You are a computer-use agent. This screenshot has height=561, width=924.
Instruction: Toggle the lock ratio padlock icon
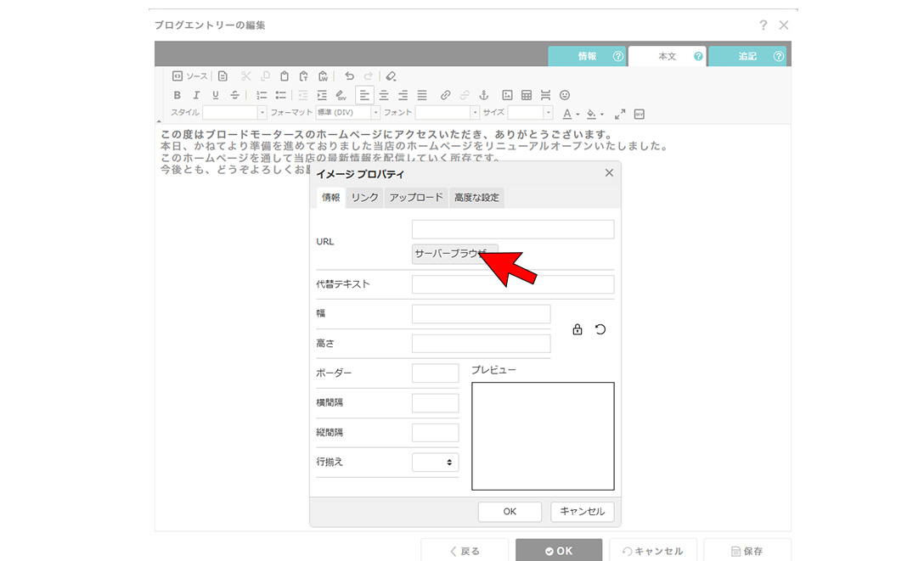[577, 329]
